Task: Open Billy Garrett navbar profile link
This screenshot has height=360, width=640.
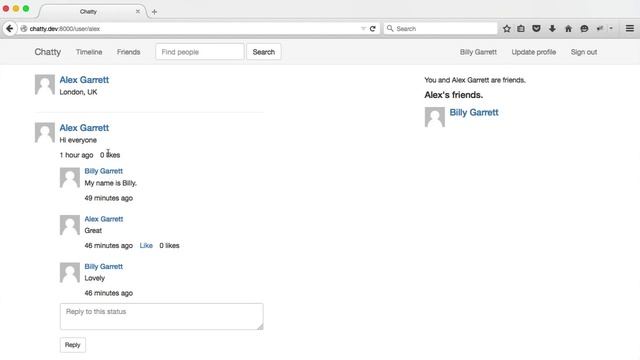Action: 478,52
